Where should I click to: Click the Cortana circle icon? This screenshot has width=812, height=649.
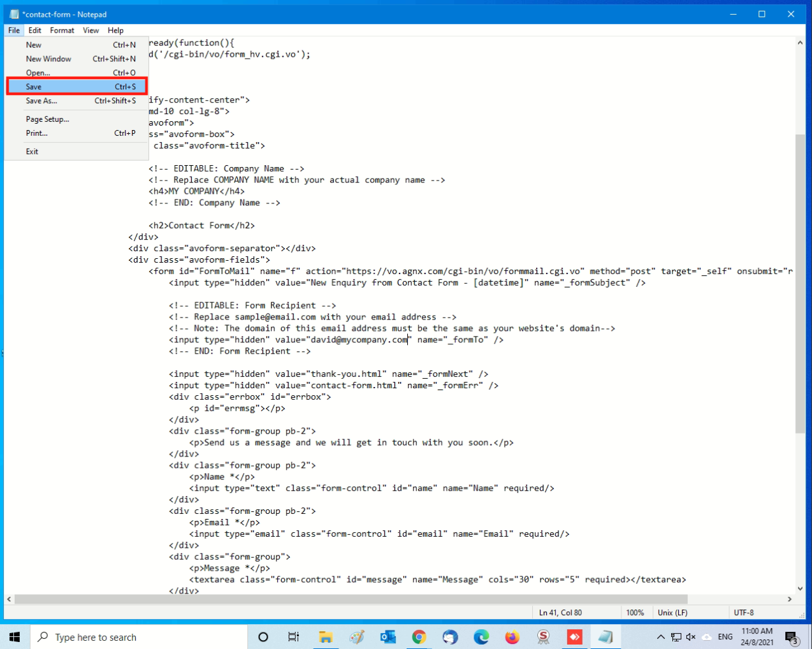coord(263,637)
